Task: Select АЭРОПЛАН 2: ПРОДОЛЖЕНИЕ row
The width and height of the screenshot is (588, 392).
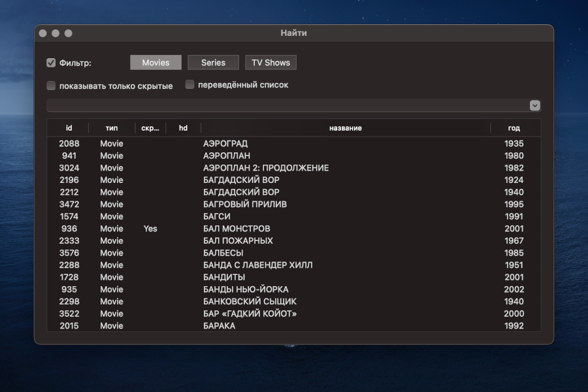Action: [294, 168]
